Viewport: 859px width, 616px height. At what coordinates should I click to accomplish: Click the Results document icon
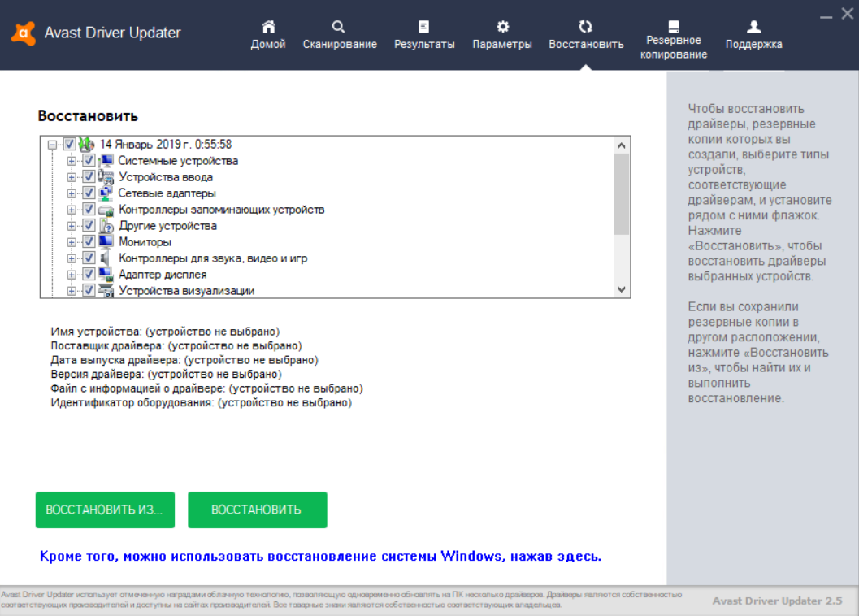pos(423,26)
